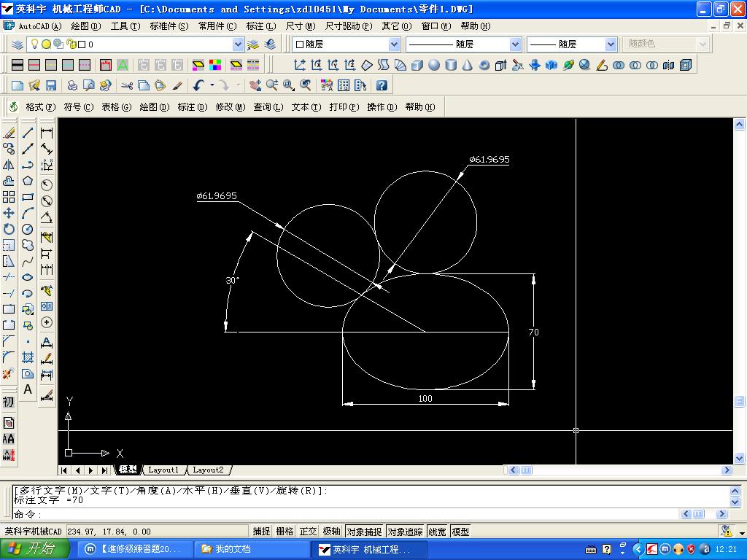The image size is (747, 560).
Task: Expand the 随层 color dropdown
Action: coord(394,44)
